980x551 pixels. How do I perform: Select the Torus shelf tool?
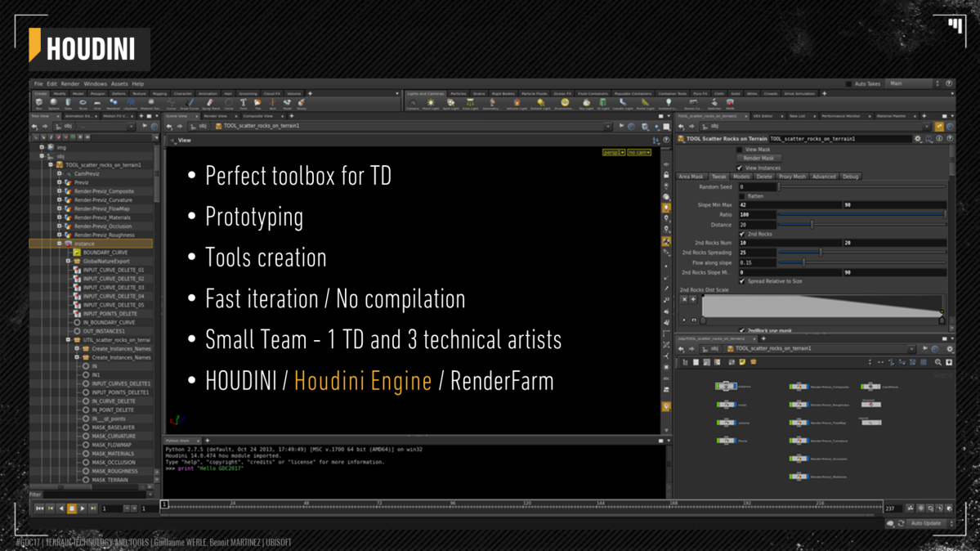tap(83, 104)
